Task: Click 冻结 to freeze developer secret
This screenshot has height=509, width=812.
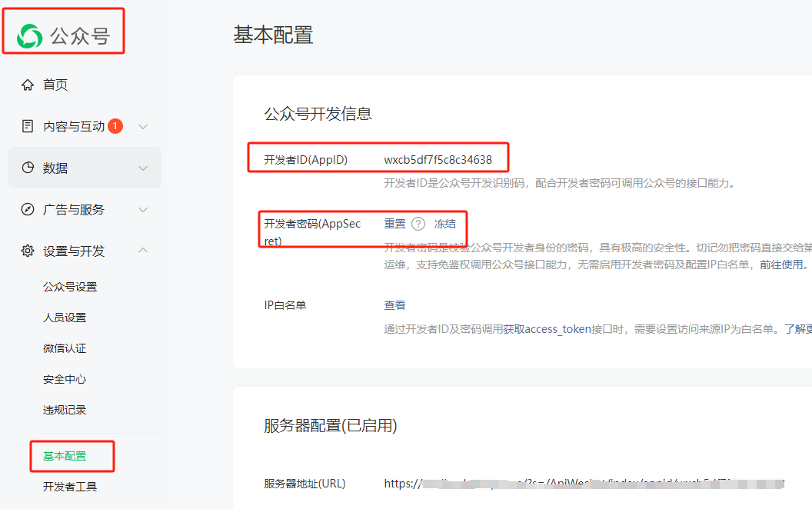Action: (x=444, y=224)
